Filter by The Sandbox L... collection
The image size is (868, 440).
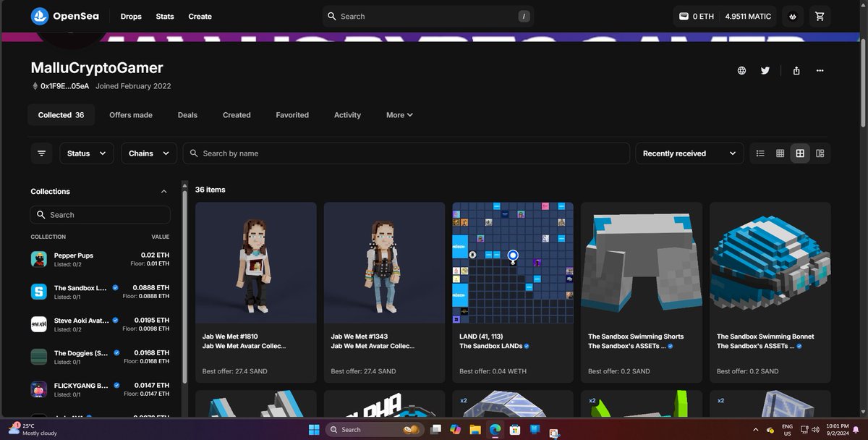click(x=101, y=292)
